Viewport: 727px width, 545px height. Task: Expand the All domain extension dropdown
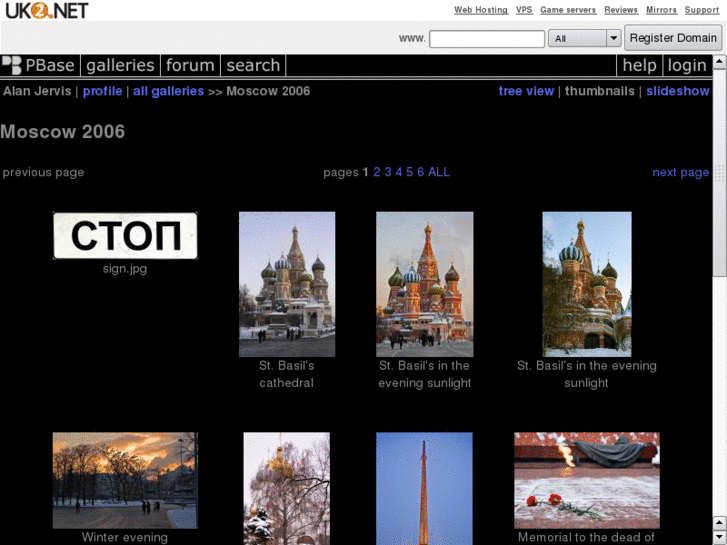coord(584,38)
